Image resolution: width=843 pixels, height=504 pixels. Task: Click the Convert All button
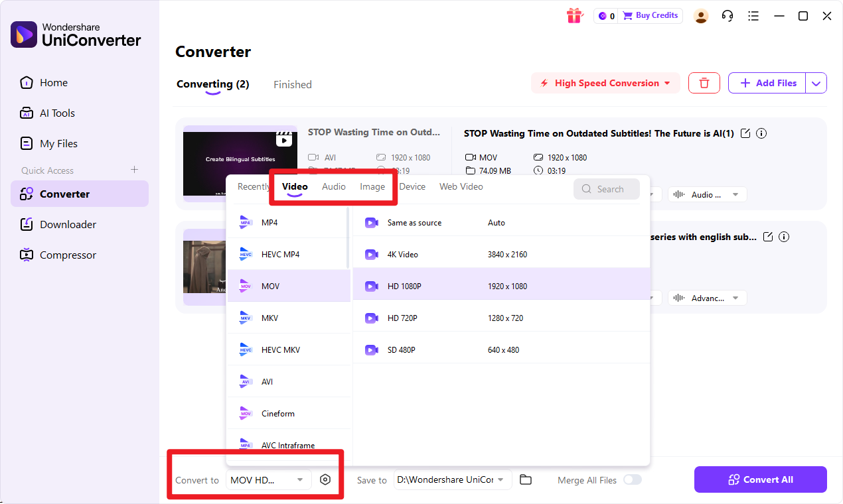pos(760,479)
